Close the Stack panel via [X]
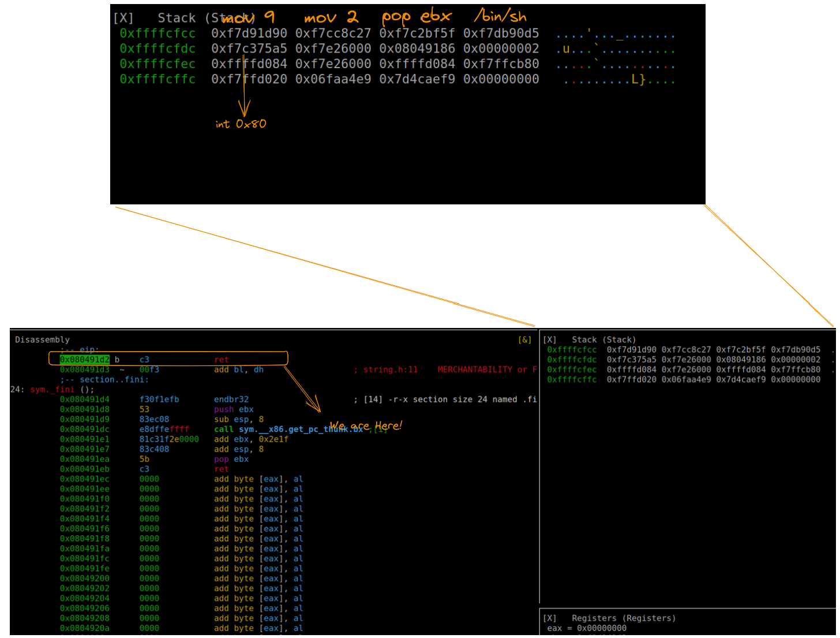 (550, 340)
